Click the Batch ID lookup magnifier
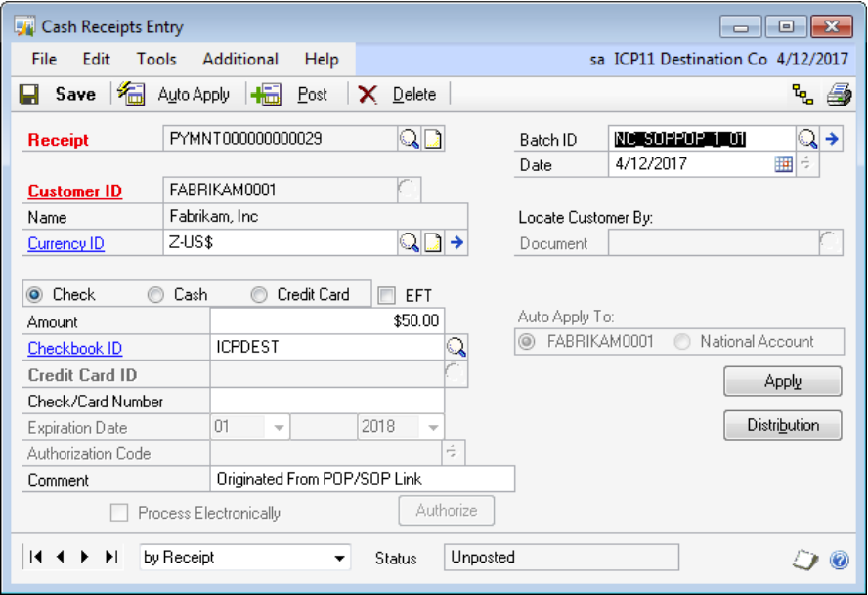Screen dimensions: 868x595 tap(807, 139)
